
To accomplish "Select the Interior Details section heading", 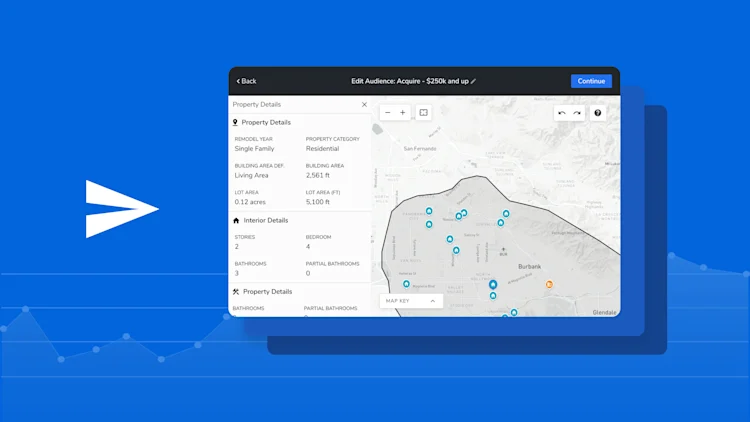I will point(265,221).
